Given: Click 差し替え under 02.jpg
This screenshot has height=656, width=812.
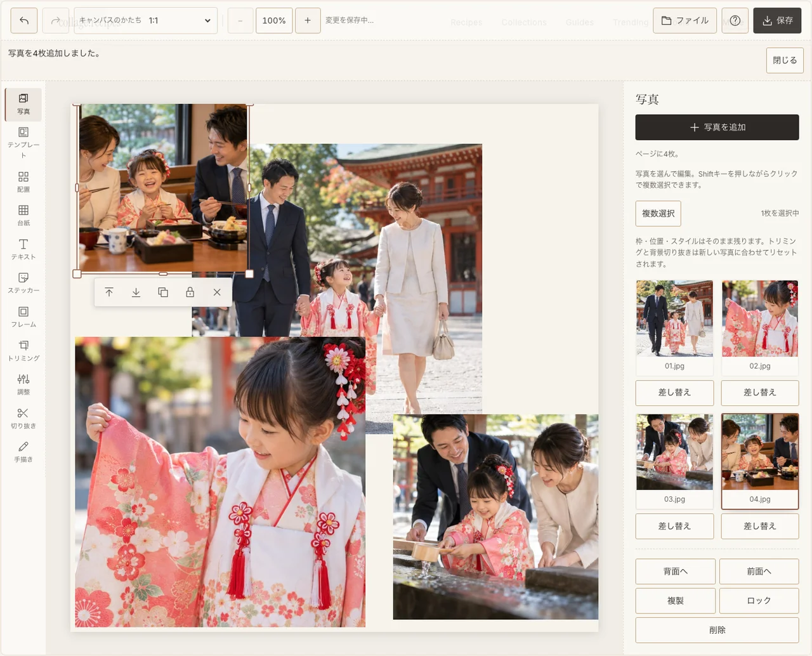Looking at the screenshot, I should point(760,393).
